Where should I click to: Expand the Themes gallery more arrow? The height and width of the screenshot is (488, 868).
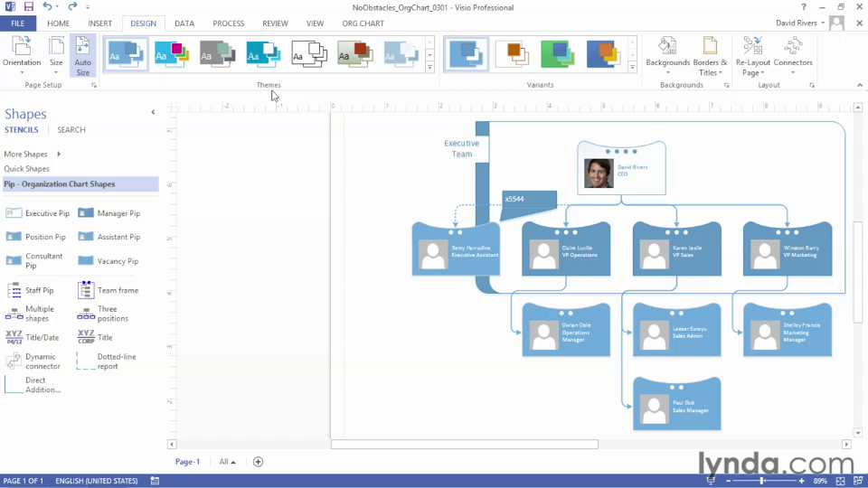(429, 67)
